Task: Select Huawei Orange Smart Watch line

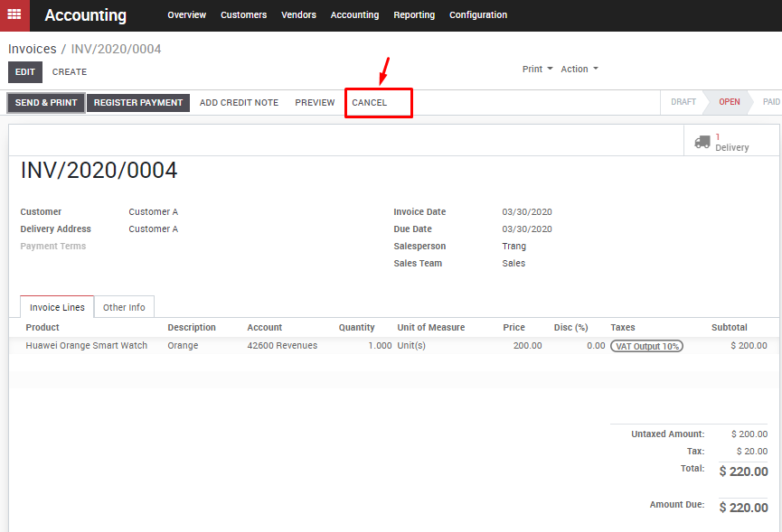Action: coord(86,346)
